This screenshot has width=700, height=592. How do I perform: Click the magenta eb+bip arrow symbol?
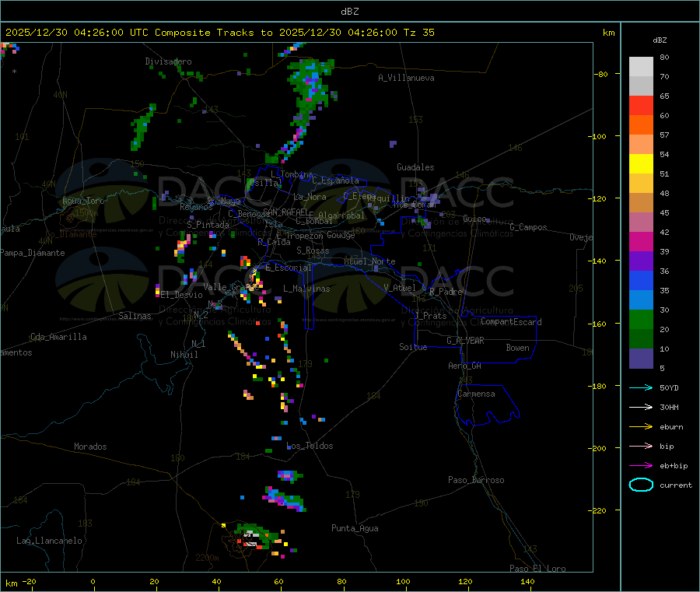641,465
